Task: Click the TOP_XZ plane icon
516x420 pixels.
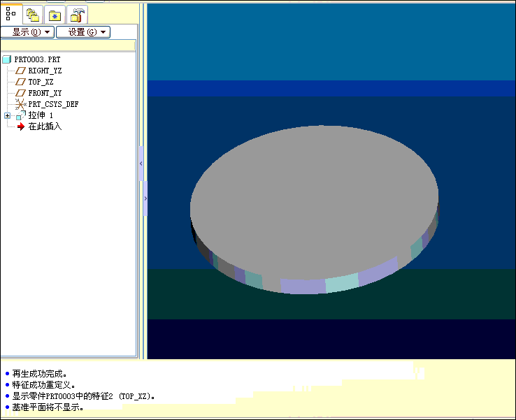Action: click(20, 82)
